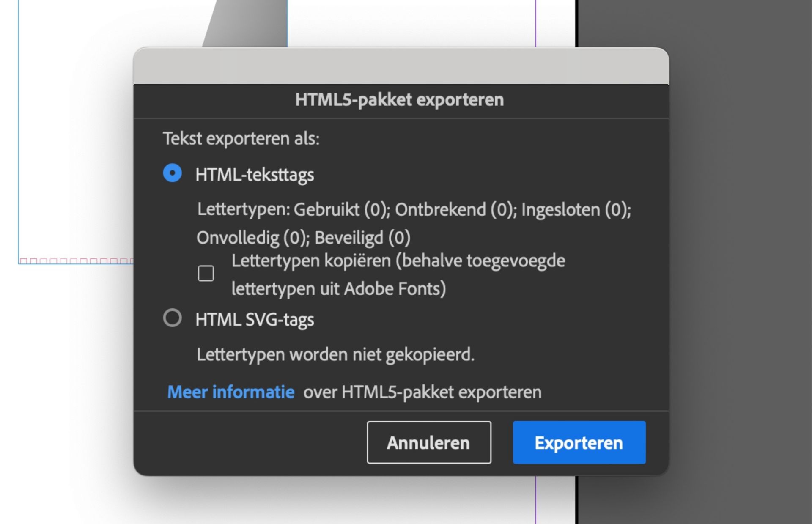This screenshot has height=524, width=812.
Task: Click the Lettertypen: Gebruikt (0) summary text
Action: pyautogui.click(x=414, y=209)
